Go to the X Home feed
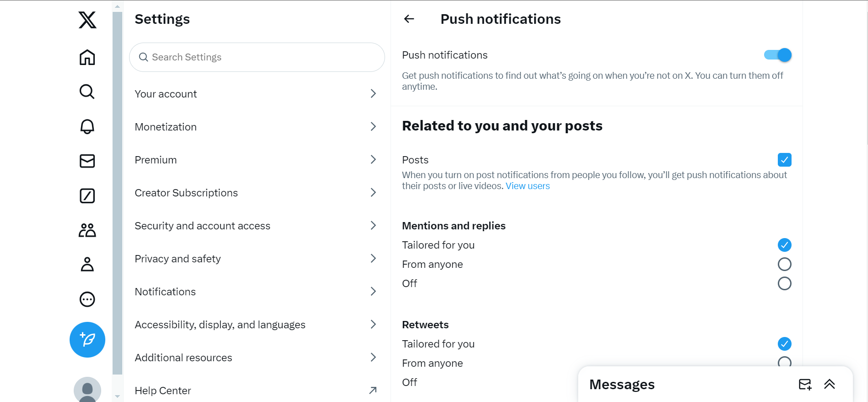 87,57
